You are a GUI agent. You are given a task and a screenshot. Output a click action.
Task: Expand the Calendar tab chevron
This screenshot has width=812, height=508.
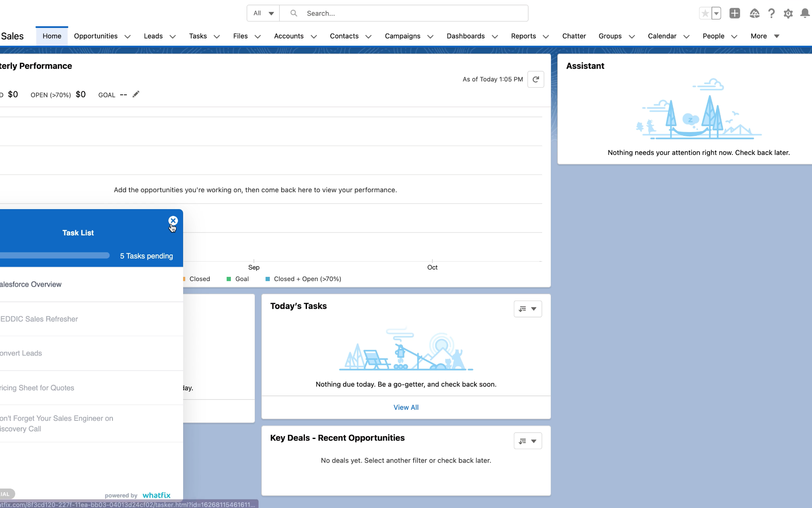pyautogui.click(x=686, y=36)
